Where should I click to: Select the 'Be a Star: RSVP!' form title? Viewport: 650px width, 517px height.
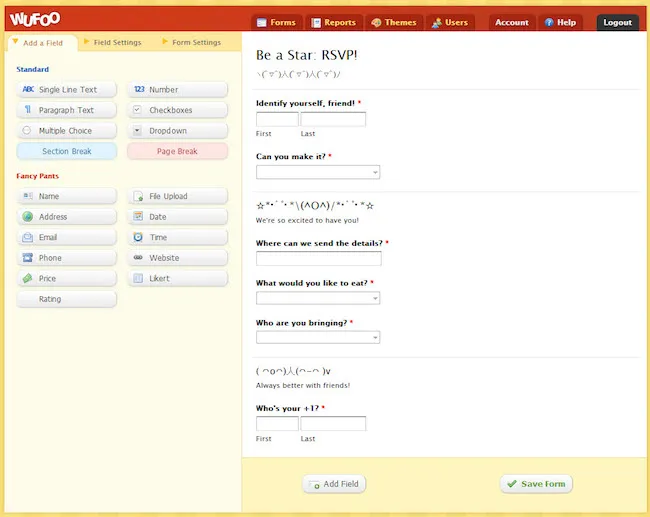(x=306, y=55)
